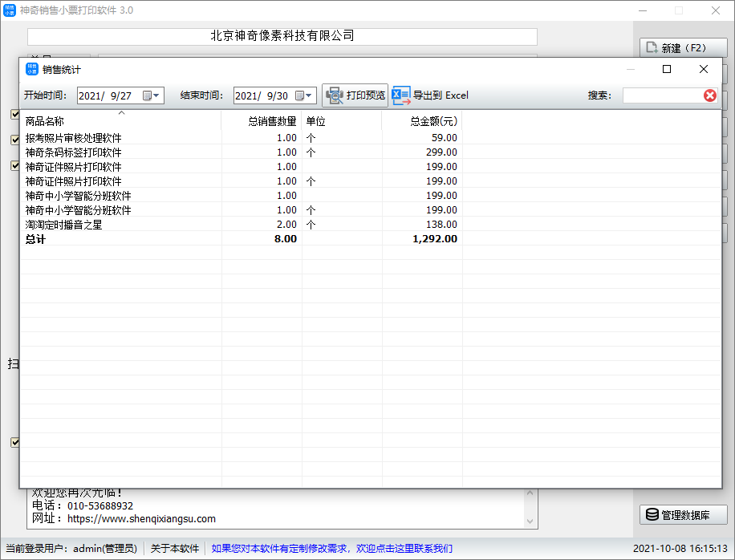The height and width of the screenshot is (560, 735).
Task: Open 管理数据库 in main window
Action: click(684, 514)
